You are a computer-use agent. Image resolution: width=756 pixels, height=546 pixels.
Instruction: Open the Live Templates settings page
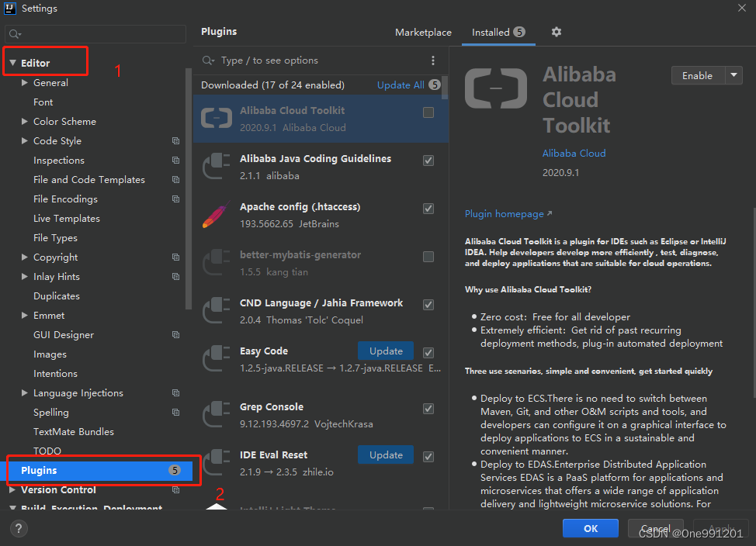point(67,218)
